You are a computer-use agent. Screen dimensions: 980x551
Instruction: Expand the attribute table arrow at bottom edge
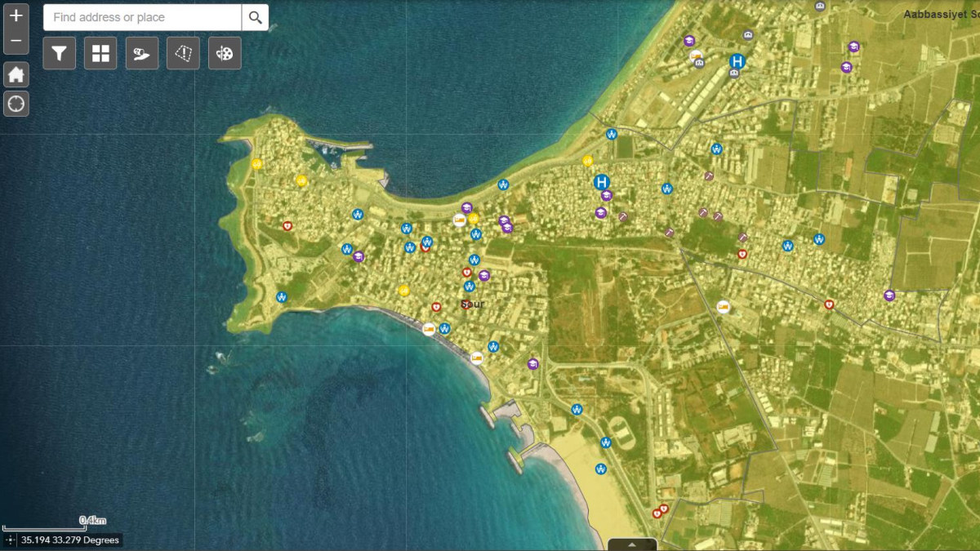click(x=632, y=544)
